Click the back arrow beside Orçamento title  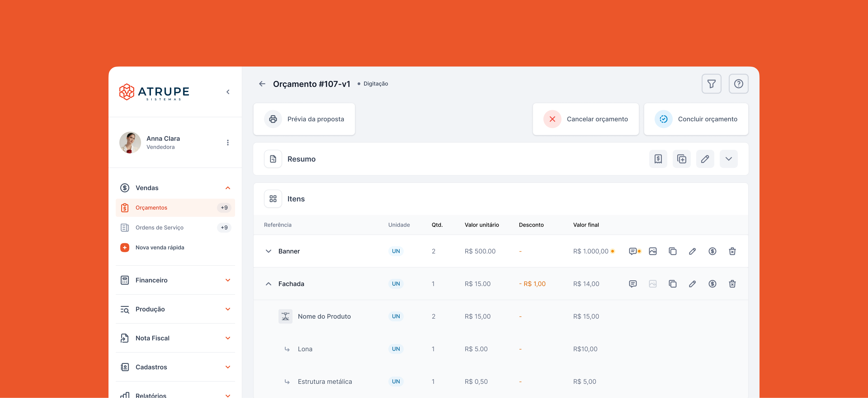point(262,84)
